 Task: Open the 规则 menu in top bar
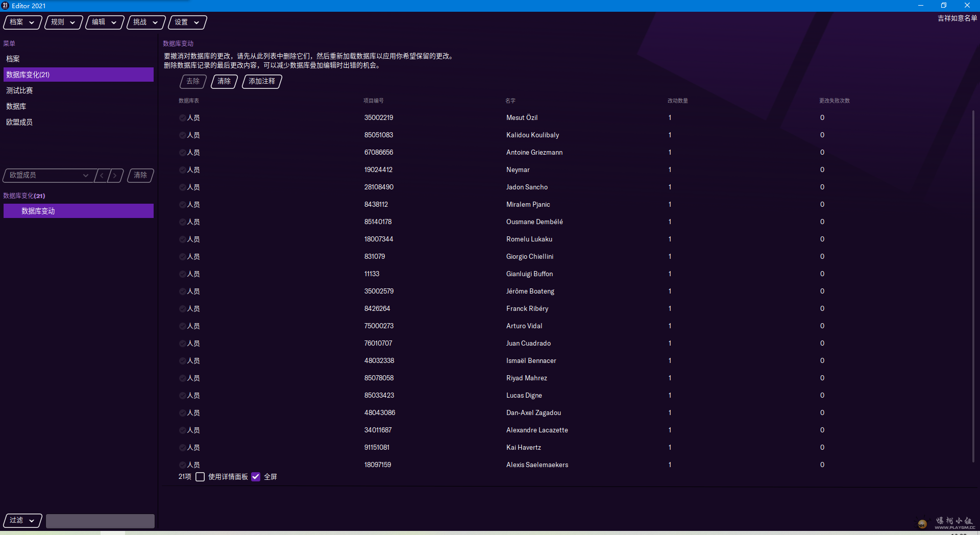tap(63, 22)
